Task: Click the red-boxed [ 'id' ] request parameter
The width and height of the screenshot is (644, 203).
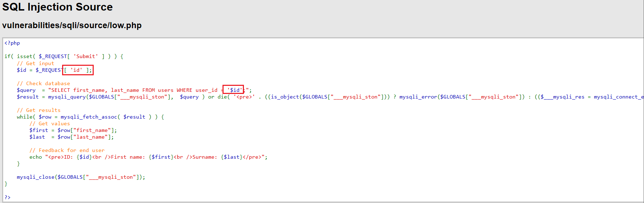Action: coord(78,70)
